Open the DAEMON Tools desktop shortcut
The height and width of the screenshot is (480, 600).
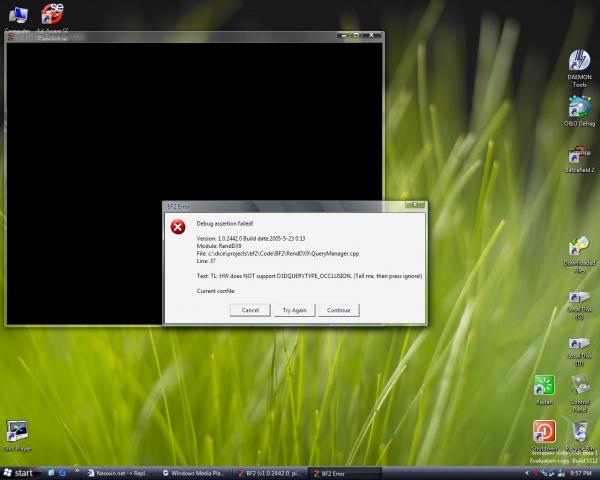pyautogui.click(x=579, y=68)
